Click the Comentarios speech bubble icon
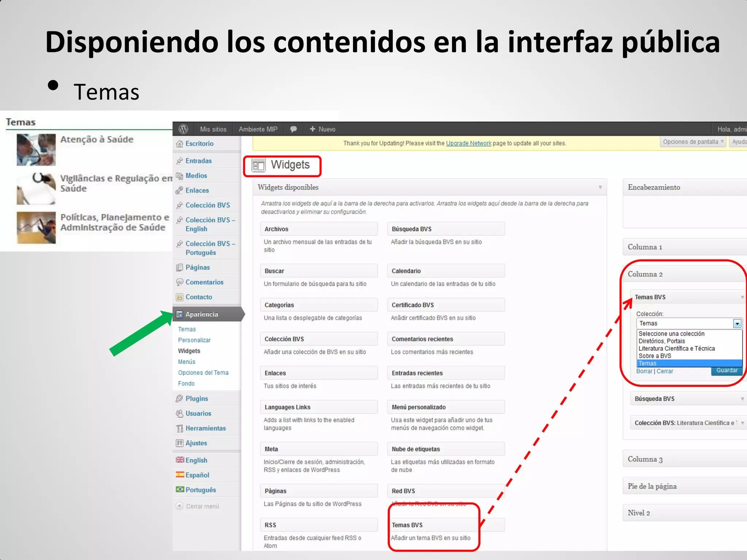 point(179,282)
